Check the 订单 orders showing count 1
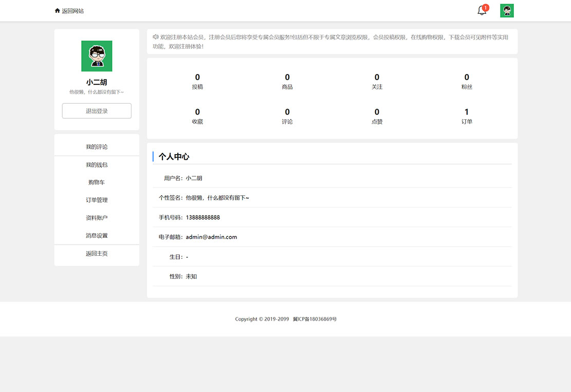This screenshot has width=571, height=392. (x=467, y=116)
